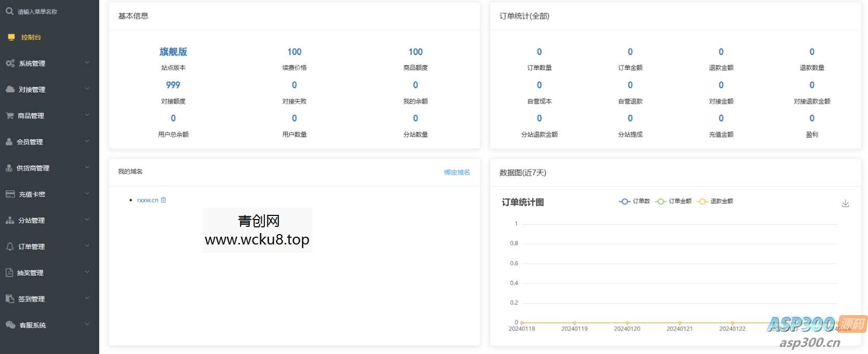The height and width of the screenshot is (354, 868).
Task: Click the 抽奖管理 document icon
Action: coord(9,273)
